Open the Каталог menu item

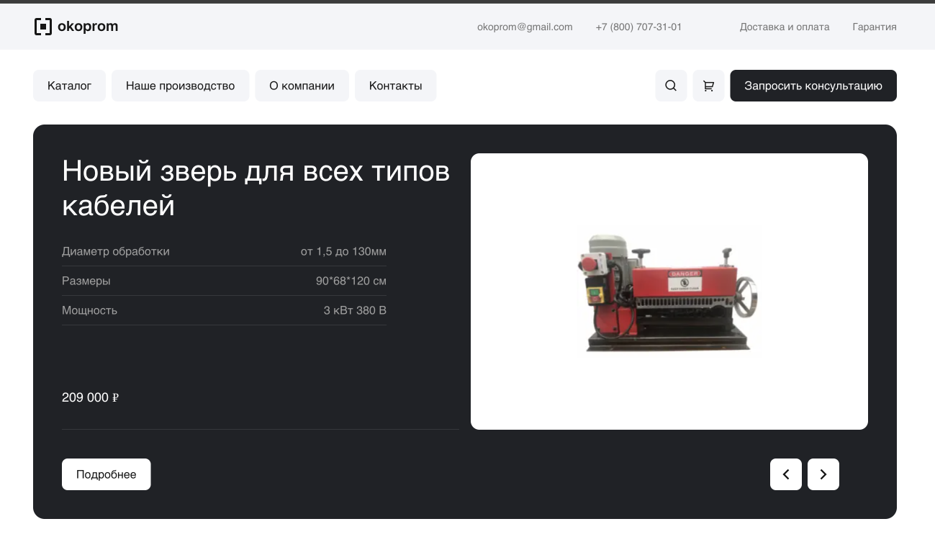coord(69,86)
